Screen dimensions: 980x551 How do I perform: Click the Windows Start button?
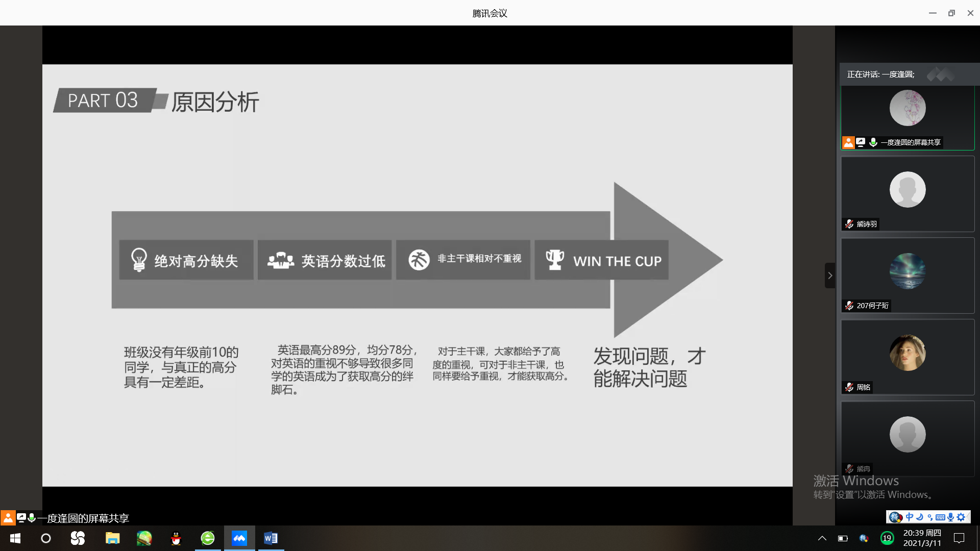point(15,538)
